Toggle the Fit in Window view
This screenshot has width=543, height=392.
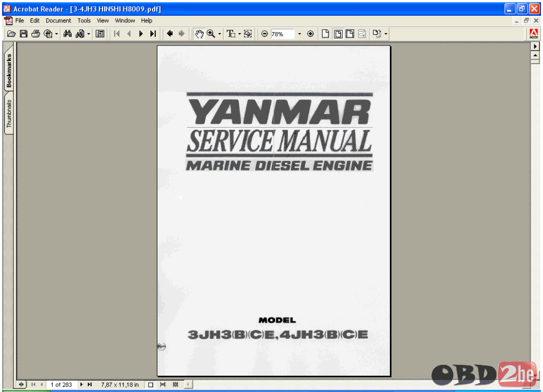point(338,34)
